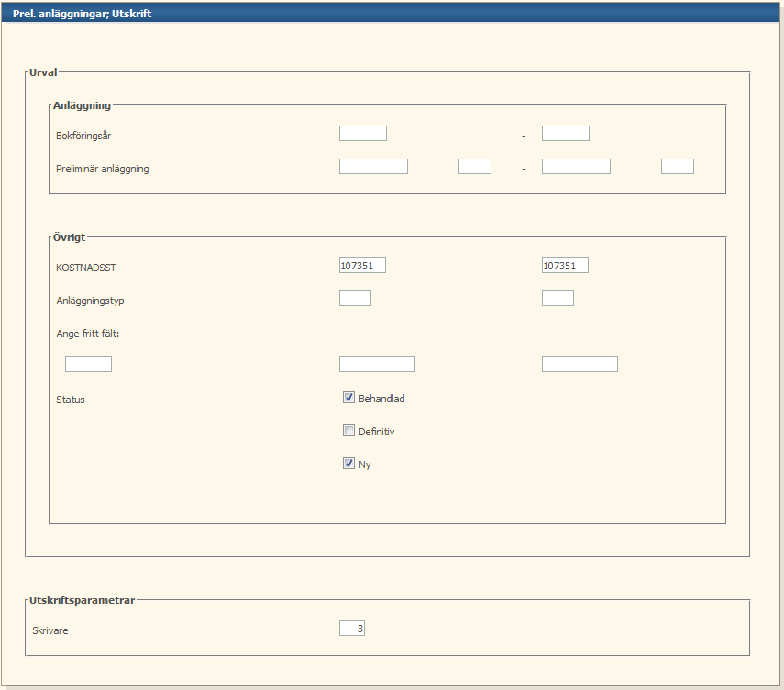Click the Behandlad label text
Image resolution: width=784 pixels, height=690 pixels.
(x=381, y=399)
